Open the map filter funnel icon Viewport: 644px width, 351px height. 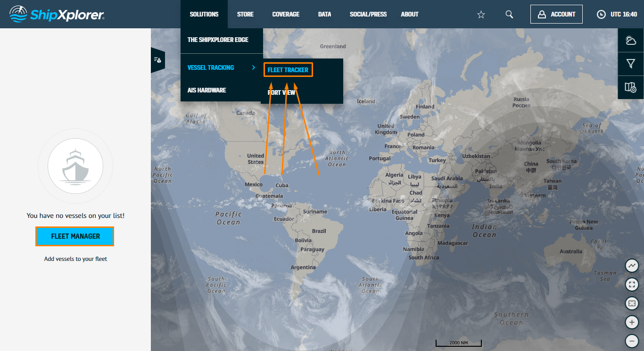(631, 64)
